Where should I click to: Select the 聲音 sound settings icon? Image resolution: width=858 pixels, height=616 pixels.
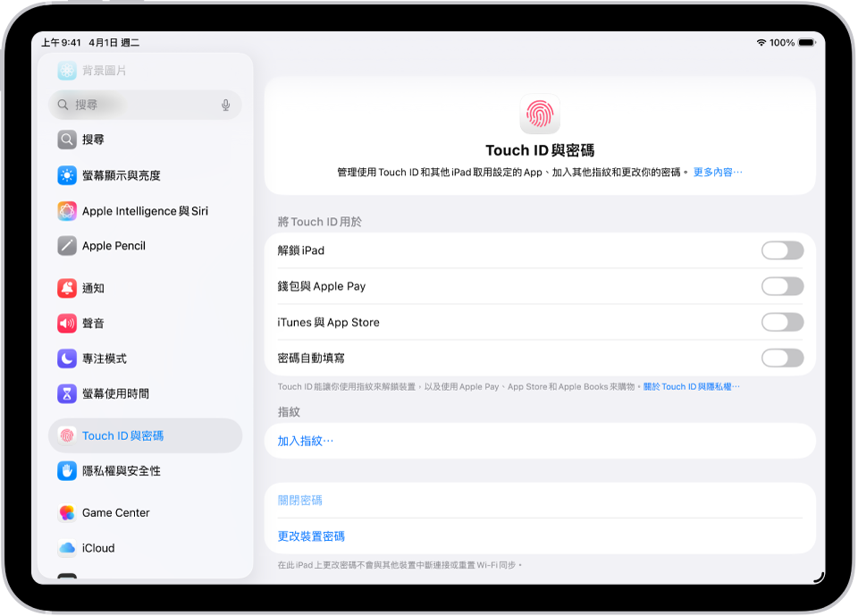(67, 323)
